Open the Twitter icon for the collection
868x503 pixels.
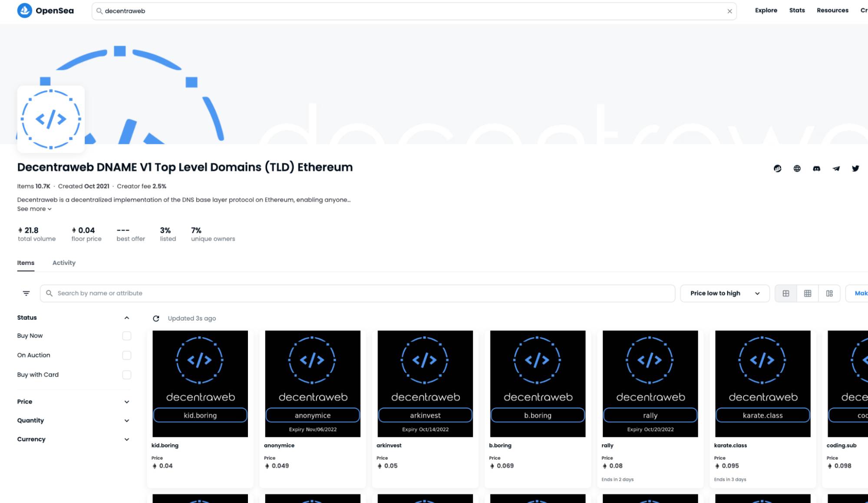(855, 169)
